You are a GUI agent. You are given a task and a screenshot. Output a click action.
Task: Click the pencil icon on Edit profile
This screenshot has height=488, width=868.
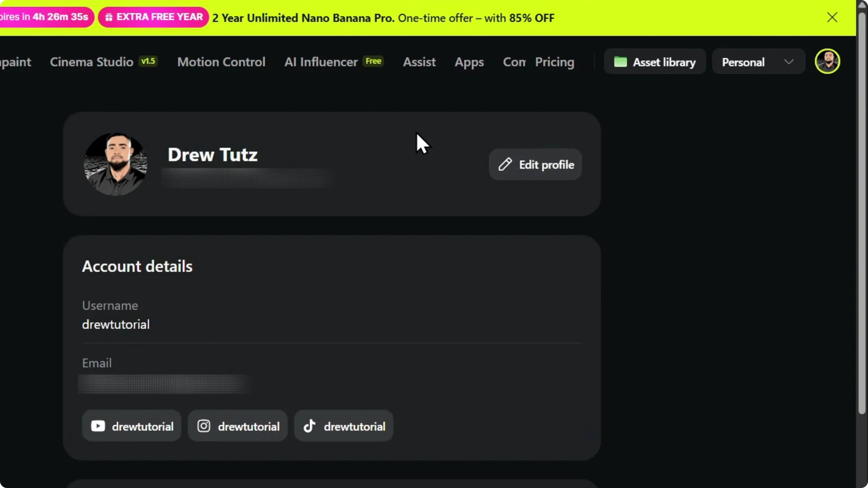coord(505,164)
